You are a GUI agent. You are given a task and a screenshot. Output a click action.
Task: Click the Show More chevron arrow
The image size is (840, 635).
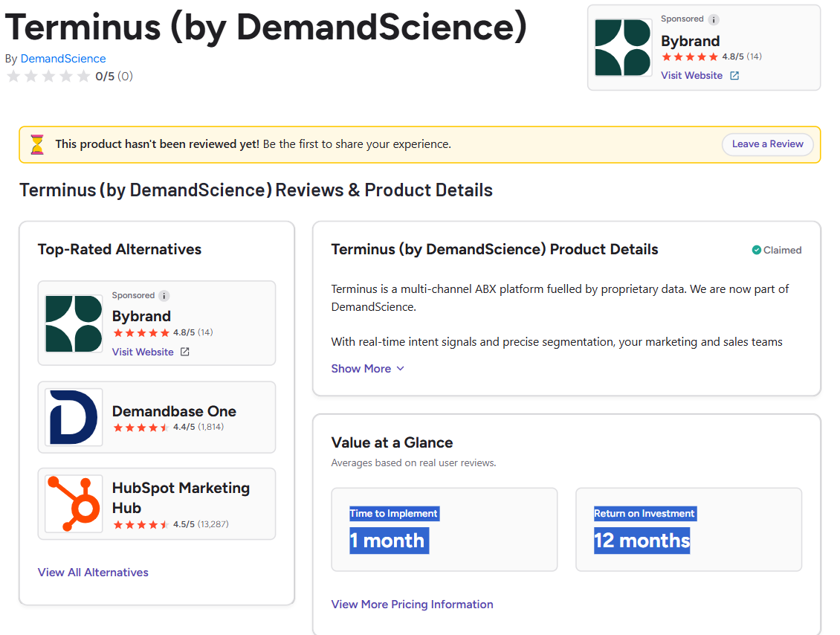(401, 369)
